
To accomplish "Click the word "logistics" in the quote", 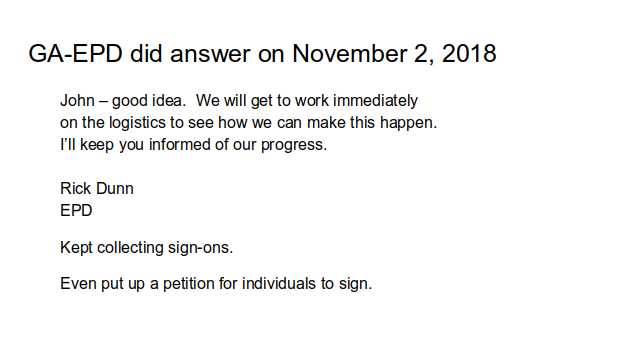I will click(x=137, y=123).
